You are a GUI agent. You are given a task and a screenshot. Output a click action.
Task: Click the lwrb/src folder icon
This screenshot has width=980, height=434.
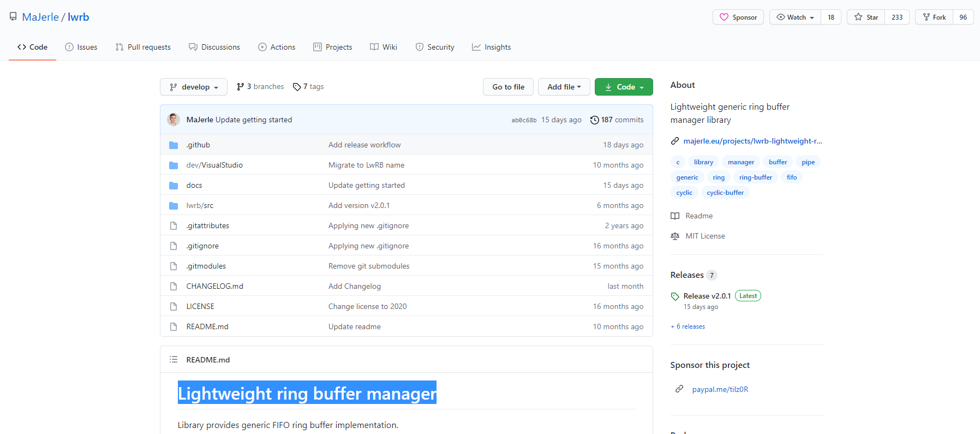click(174, 206)
